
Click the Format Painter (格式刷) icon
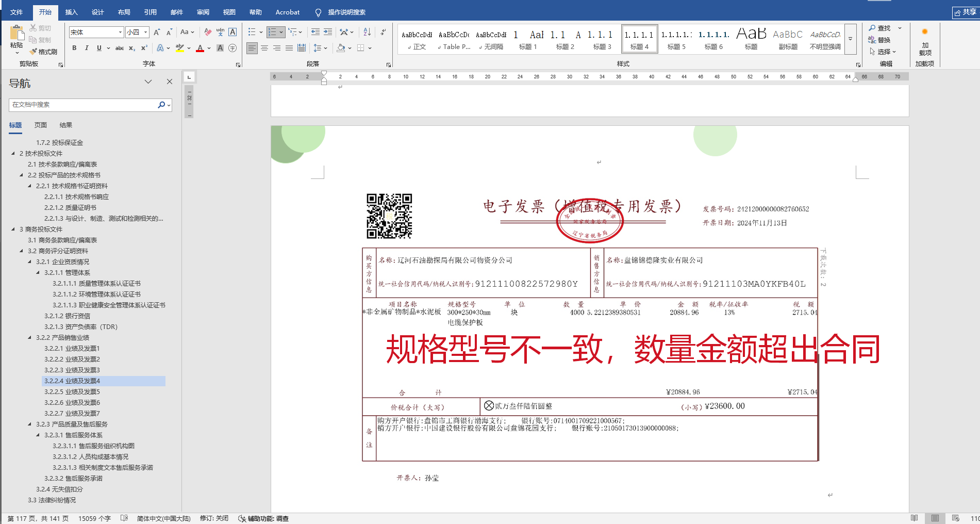pyautogui.click(x=43, y=52)
